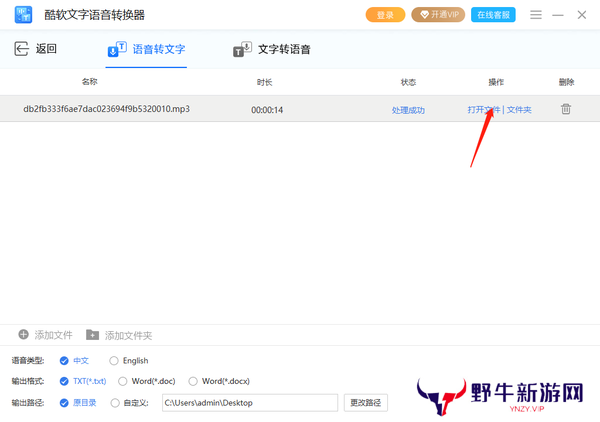Click the 输出路径 label
This screenshot has height=422, width=600.
point(28,403)
